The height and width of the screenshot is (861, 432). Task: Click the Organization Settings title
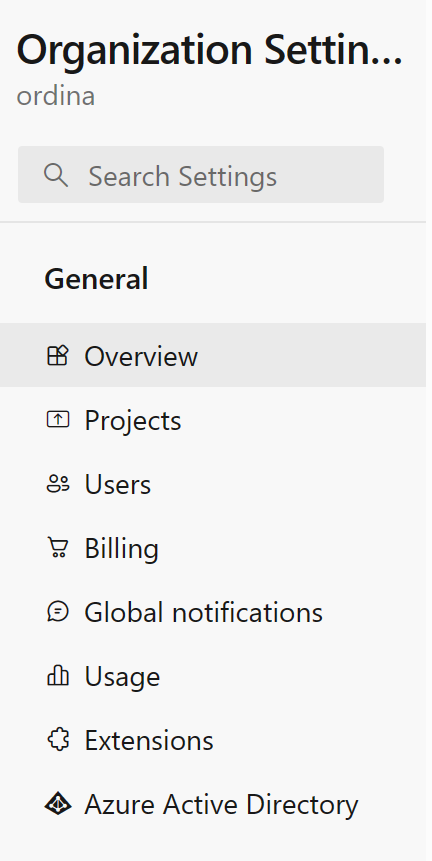[210, 49]
